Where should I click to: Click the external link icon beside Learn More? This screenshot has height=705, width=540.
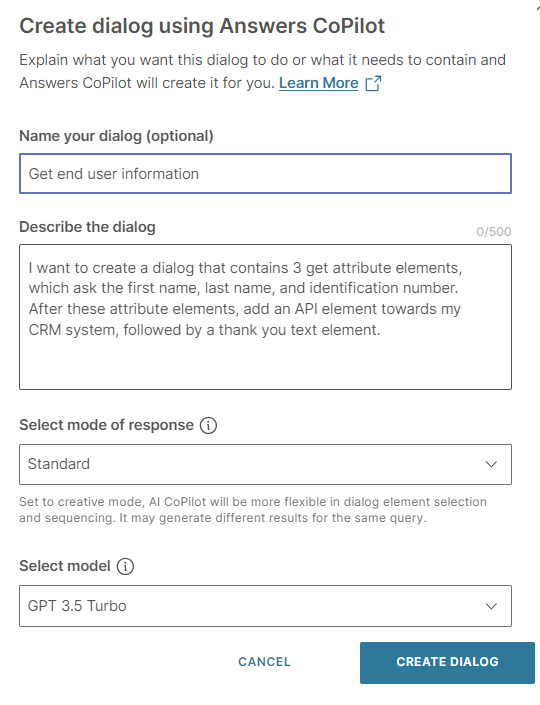(373, 83)
